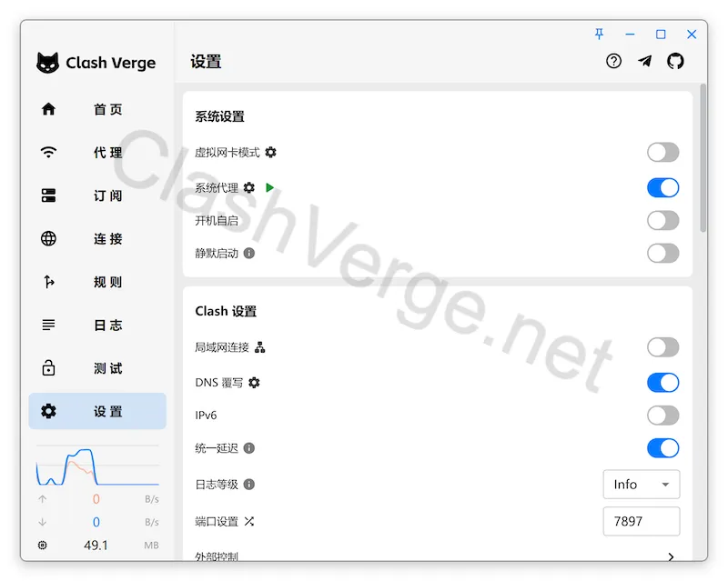Enable 虚拟网卡模式 toggle

tap(663, 152)
